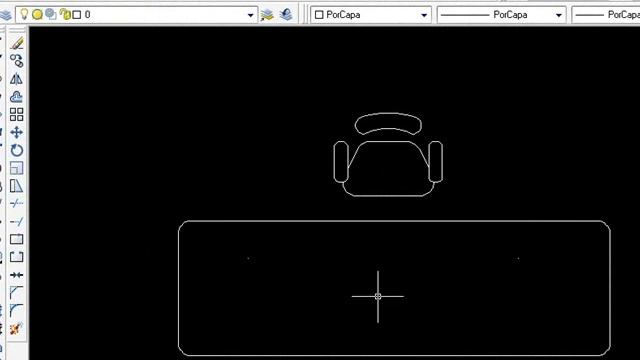
Task: Click the desk's top edge line
Action: click(394, 221)
